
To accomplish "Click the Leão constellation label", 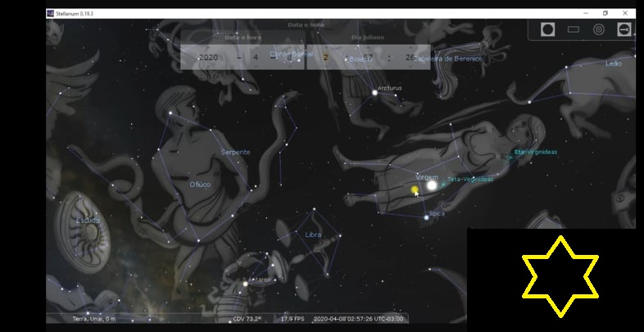I will click(614, 63).
